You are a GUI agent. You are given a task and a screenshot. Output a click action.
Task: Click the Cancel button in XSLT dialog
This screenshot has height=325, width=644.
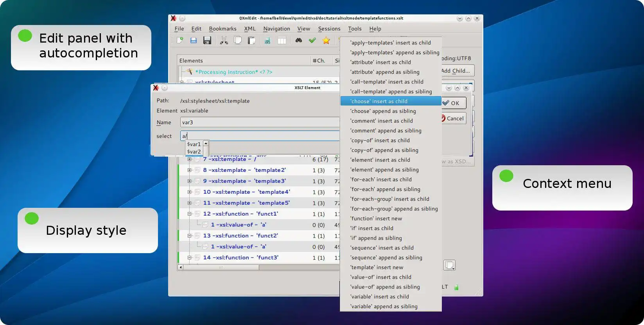point(454,118)
